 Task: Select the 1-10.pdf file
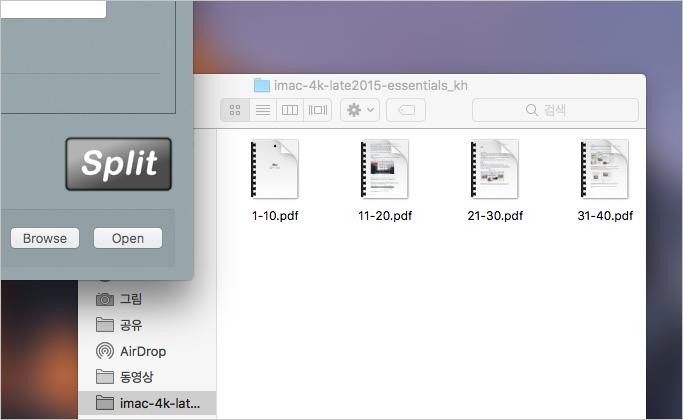pyautogui.click(x=275, y=180)
